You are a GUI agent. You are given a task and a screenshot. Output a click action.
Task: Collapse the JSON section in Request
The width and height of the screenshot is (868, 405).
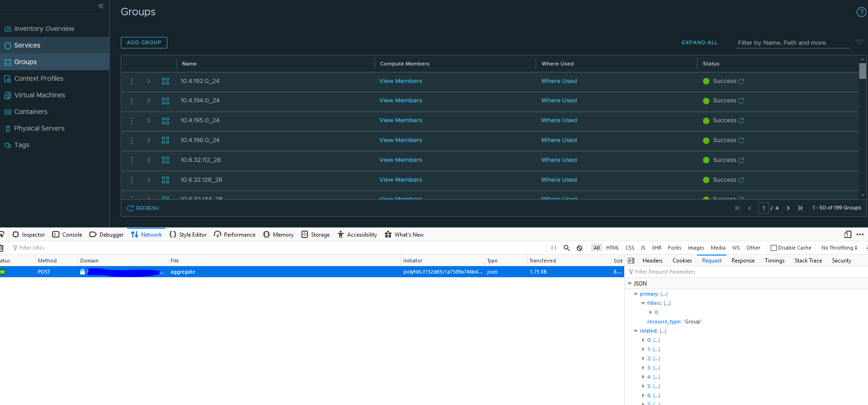click(x=630, y=284)
